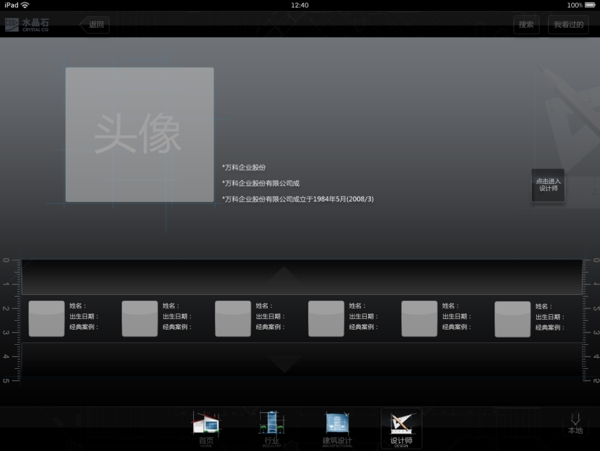Tap the 12:40 clock in status bar
The height and width of the screenshot is (451, 600).
tap(300, 5)
